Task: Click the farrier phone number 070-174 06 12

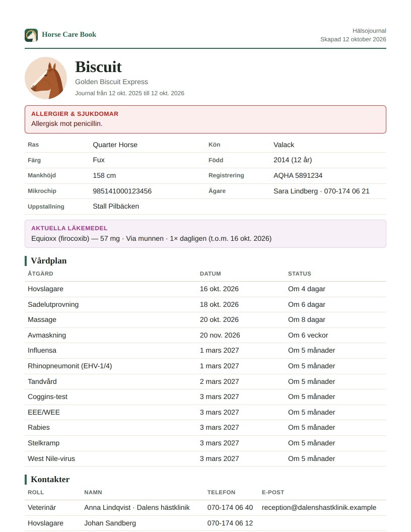Action: (230, 523)
